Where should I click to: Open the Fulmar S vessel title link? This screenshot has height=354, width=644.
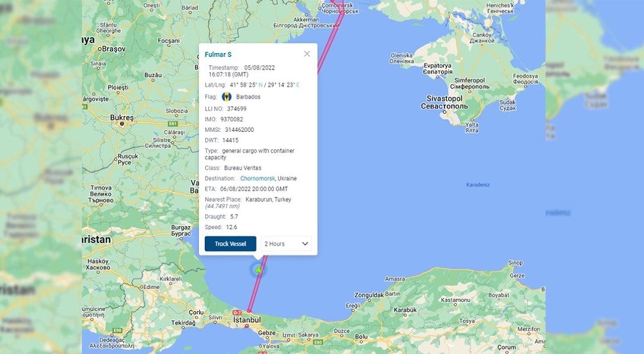point(218,54)
